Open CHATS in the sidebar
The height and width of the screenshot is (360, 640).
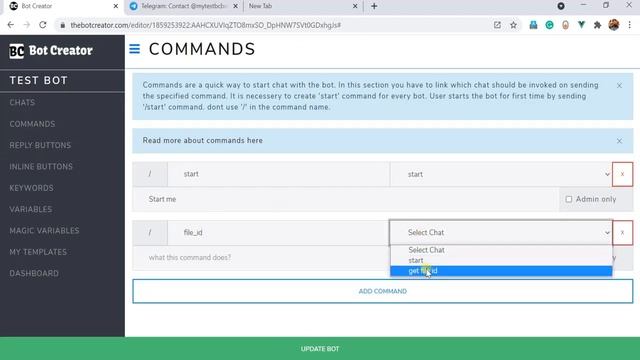coord(22,102)
